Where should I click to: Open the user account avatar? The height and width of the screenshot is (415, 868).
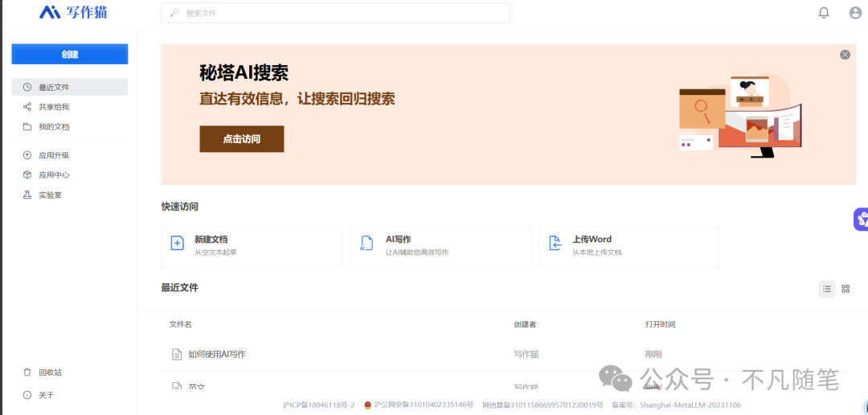tap(855, 13)
